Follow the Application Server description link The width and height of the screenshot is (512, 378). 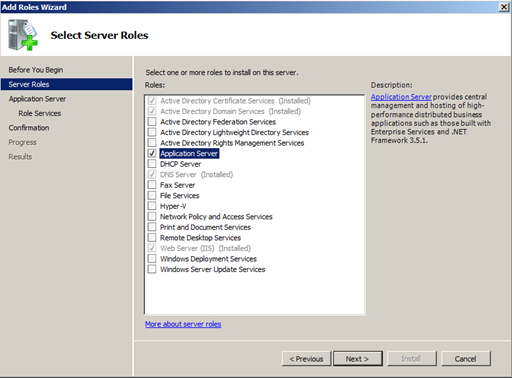(x=401, y=97)
